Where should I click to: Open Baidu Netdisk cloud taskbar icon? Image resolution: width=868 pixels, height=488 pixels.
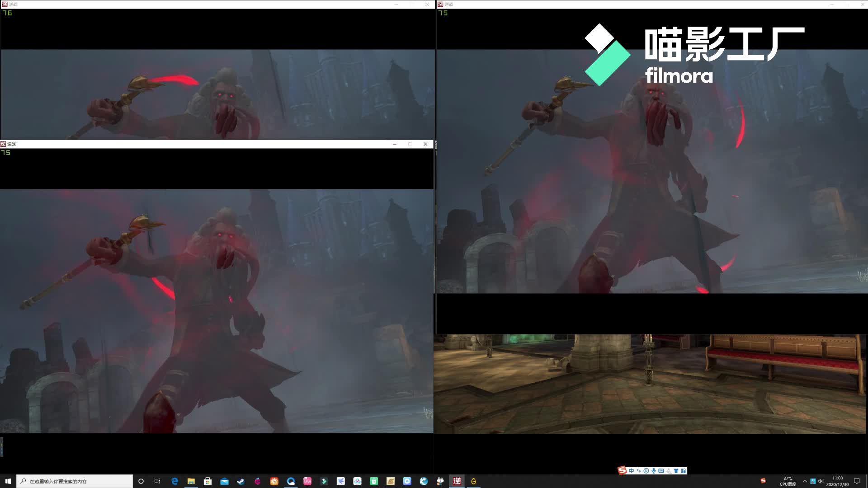coord(357,481)
